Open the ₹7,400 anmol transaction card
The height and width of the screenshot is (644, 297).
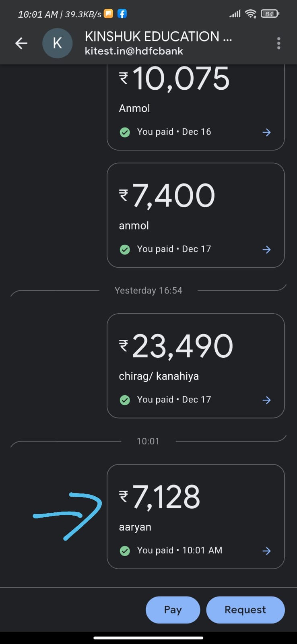pyautogui.click(x=196, y=215)
